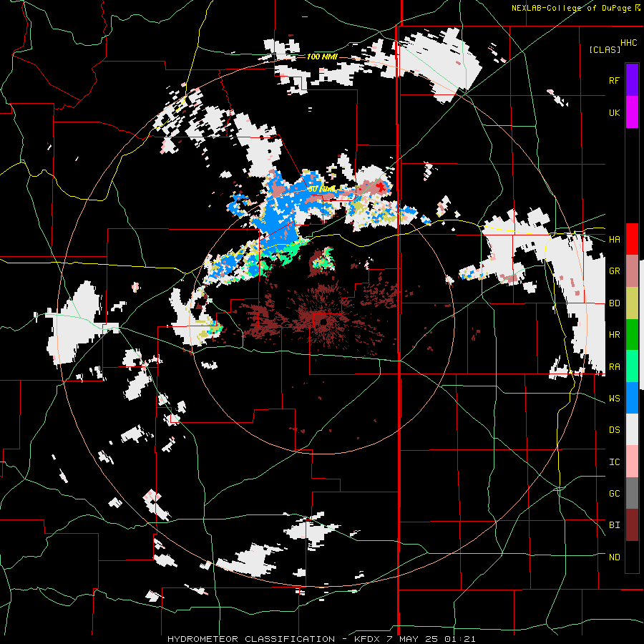This screenshot has height=644, width=644.
Task: Click the GC legend label
Action: click(x=614, y=494)
